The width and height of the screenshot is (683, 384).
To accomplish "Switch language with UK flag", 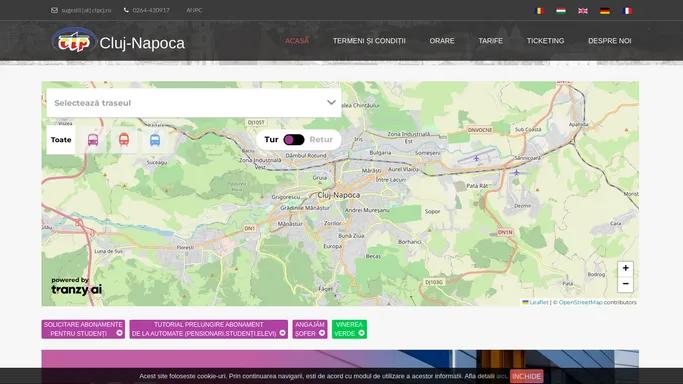I will coord(583,10).
